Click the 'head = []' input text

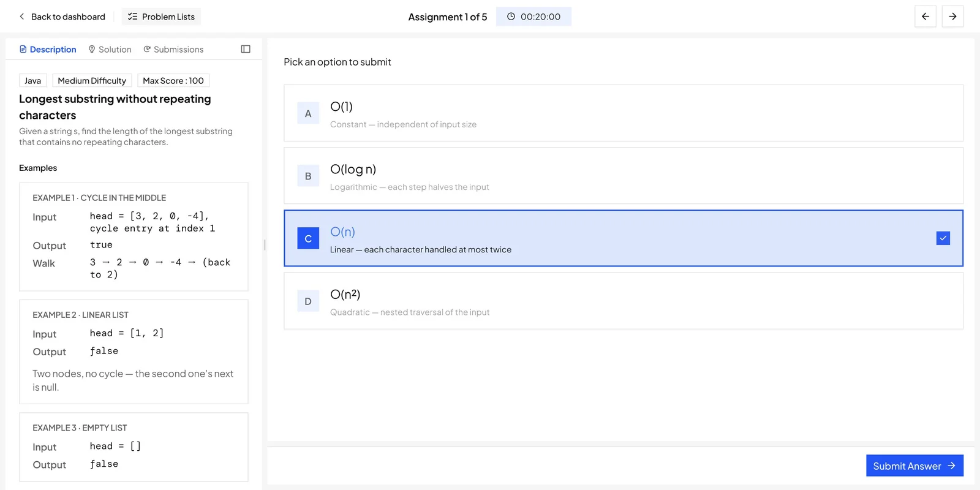[115, 446]
